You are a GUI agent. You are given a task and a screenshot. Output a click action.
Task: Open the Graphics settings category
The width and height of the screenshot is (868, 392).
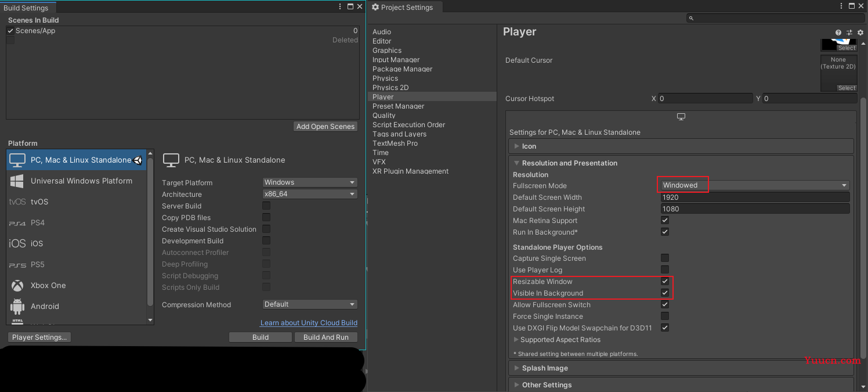[387, 51]
